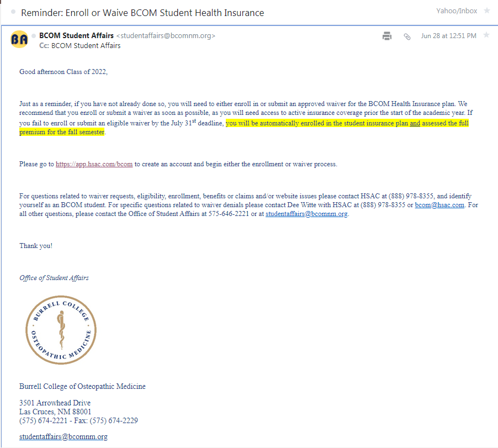
Task: Click the underlined word 'and' in the highlight
Action: tap(415, 123)
